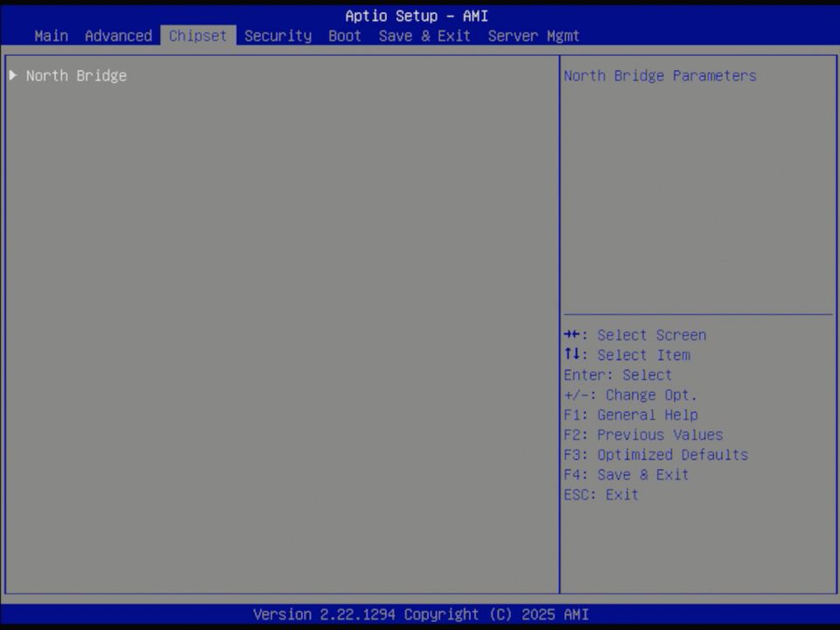Click the F4: Save & Exit entry
Viewport: 840px width, 630px height.
pos(626,474)
